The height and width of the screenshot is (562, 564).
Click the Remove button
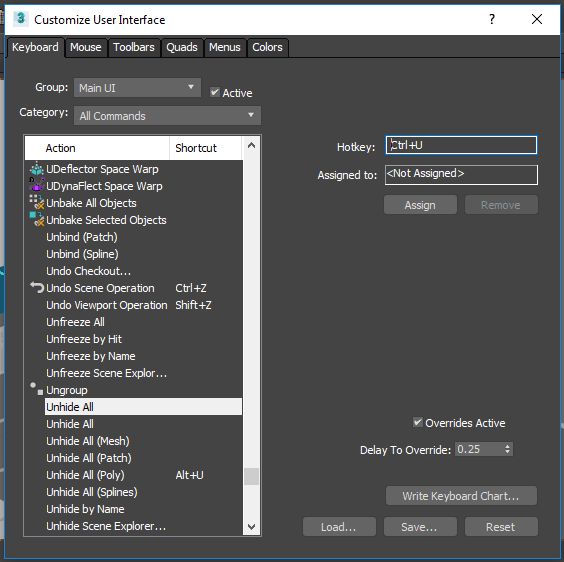pos(501,205)
